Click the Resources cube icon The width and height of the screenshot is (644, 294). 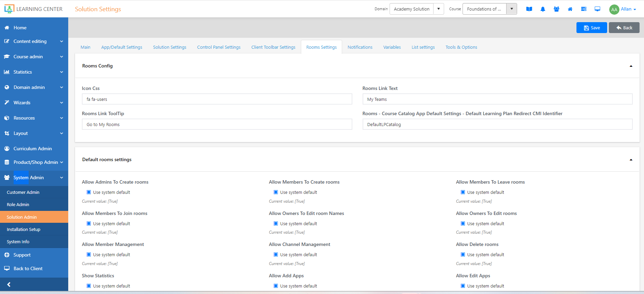point(7,118)
